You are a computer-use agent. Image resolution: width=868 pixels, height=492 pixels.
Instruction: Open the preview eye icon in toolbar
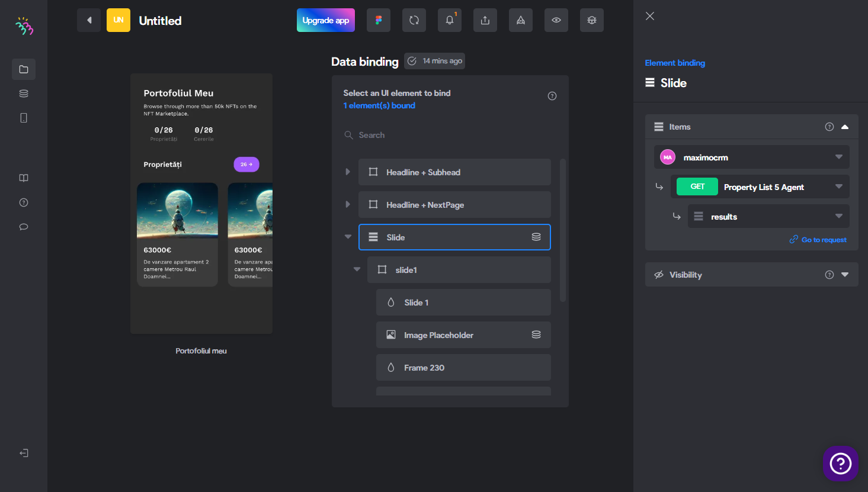pyautogui.click(x=556, y=20)
